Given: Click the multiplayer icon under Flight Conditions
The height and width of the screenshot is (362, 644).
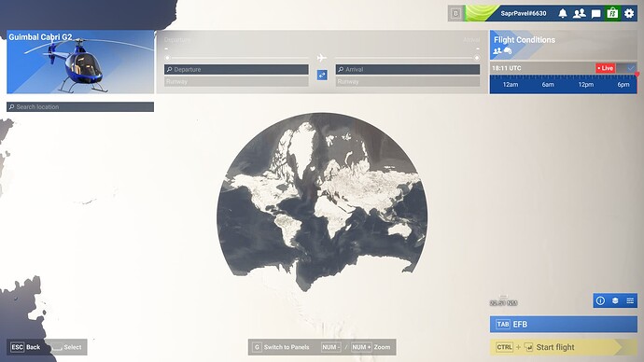Looking at the screenshot, I should point(497,51).
